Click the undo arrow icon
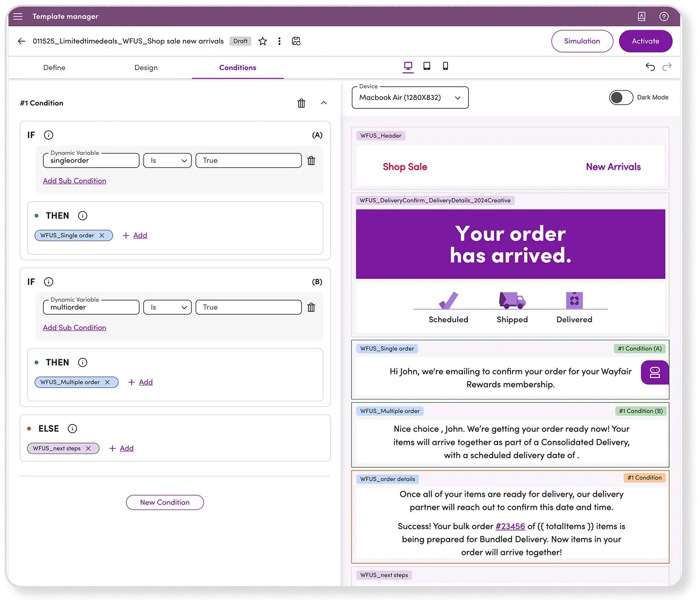The width and height of the screenshot is (700, 604). tap(650, 67)
